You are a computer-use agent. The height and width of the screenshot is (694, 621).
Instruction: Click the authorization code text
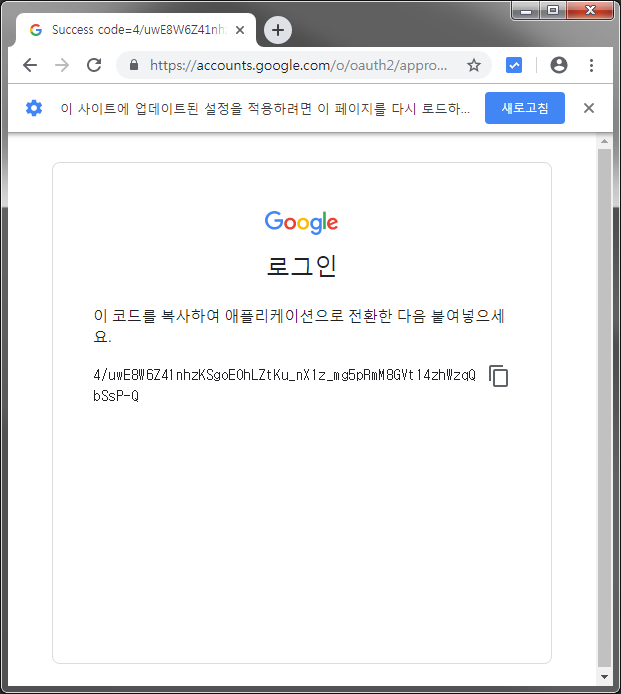284,385
